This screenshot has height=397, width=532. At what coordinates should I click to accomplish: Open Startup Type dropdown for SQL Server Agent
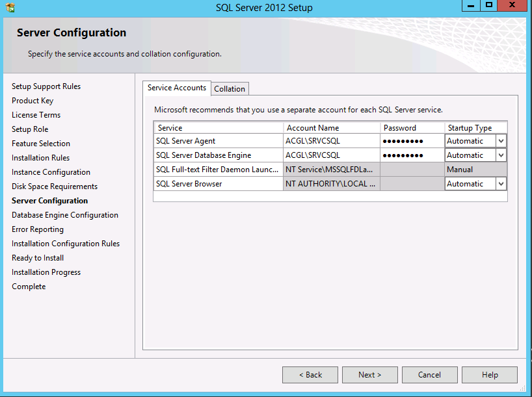point(501,141)
